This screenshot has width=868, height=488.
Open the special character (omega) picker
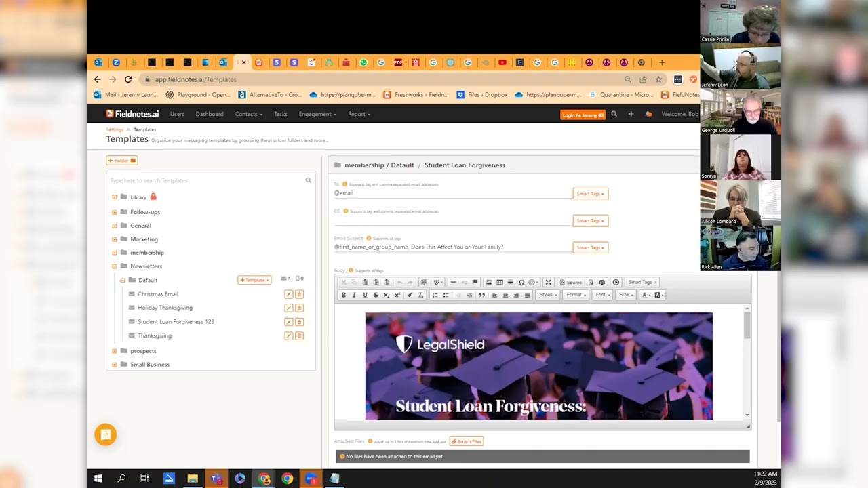521,282
